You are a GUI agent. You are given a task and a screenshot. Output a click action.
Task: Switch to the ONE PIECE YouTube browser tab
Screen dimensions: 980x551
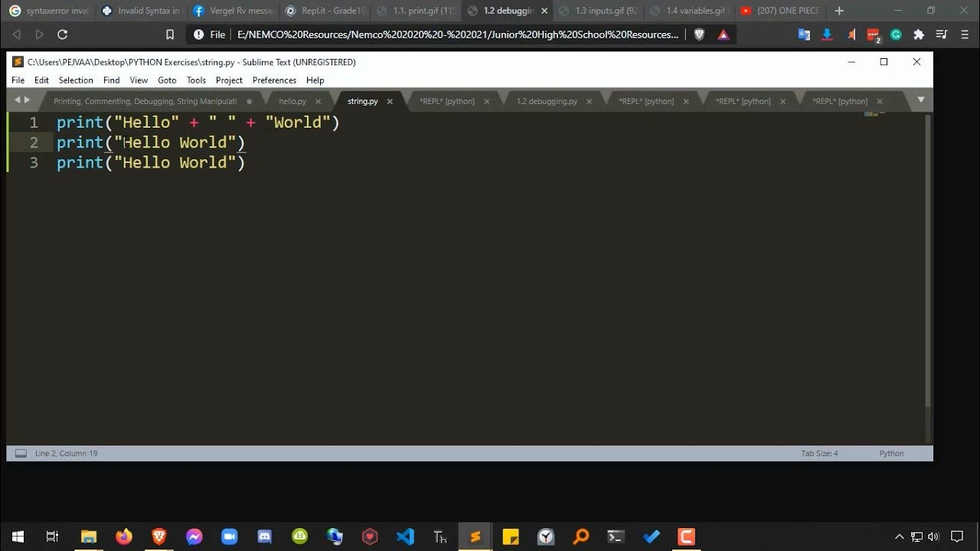point(781,11)
